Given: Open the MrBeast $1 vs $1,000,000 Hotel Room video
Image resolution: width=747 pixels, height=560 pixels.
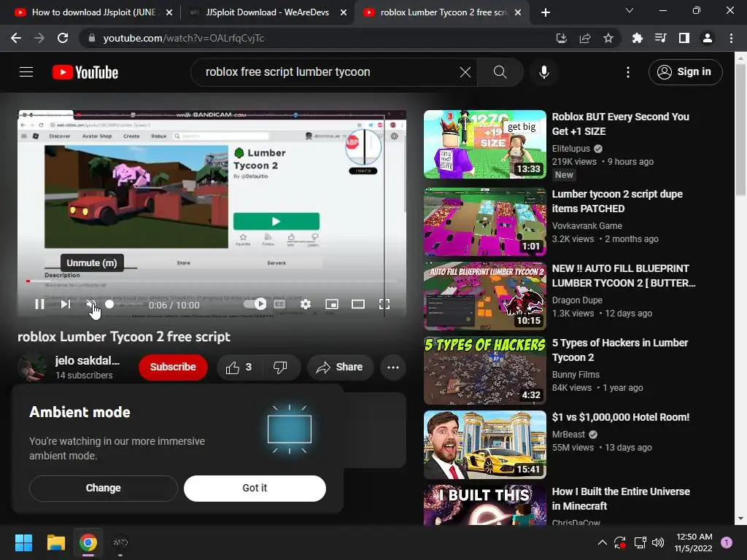Looking at the screenshot, I should [x=620, y=417].
